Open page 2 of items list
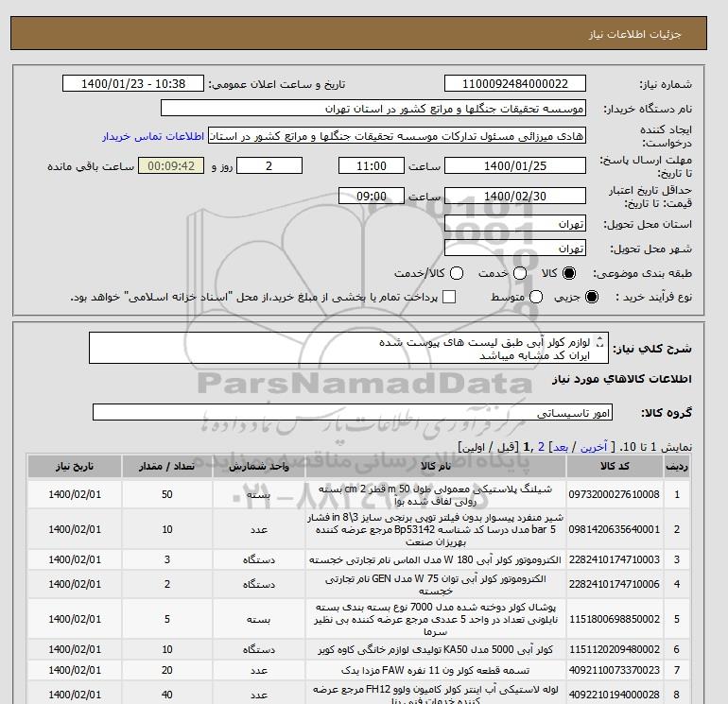This screenshot has height=704, width=728. click(x=542, y=447)
